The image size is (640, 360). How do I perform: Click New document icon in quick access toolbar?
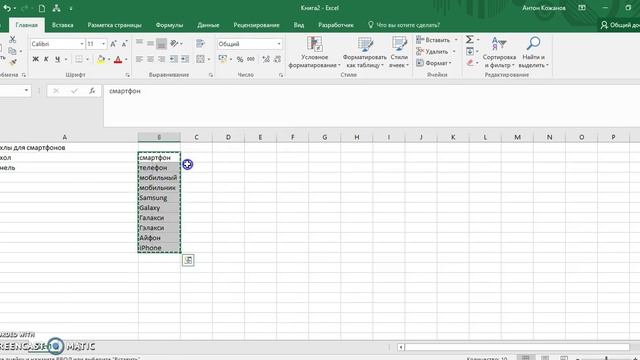pos(42,8)
